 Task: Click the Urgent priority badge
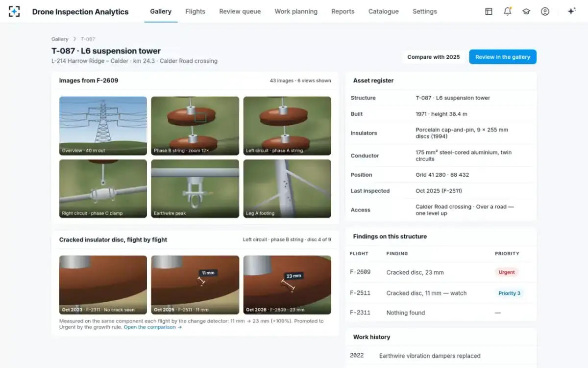point(507,272)
